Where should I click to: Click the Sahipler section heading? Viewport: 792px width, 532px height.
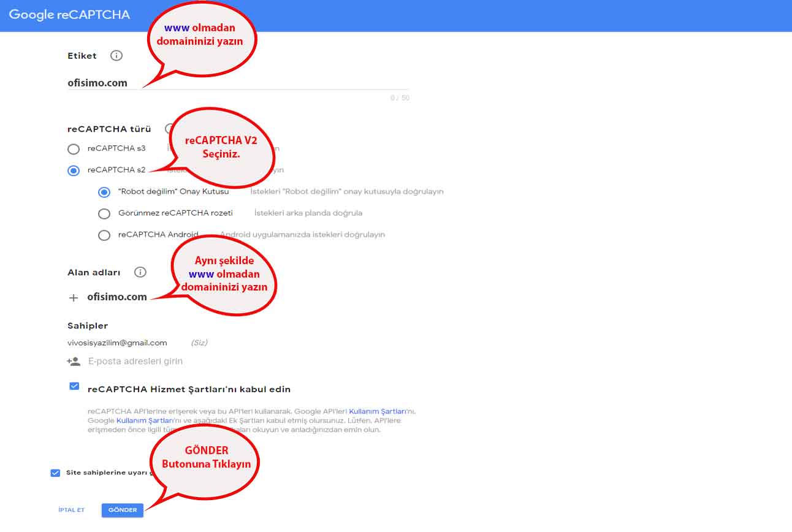(x=88, y=326)
